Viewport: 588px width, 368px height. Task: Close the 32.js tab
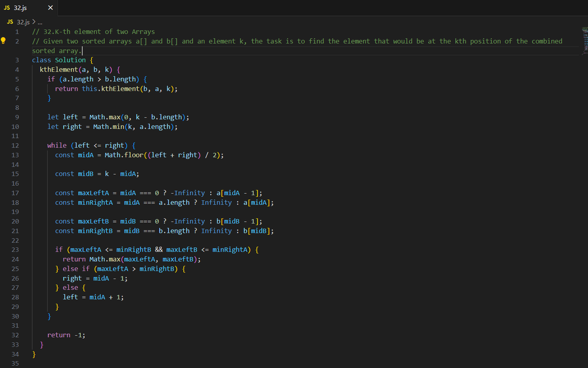click(x=51, y=8)
